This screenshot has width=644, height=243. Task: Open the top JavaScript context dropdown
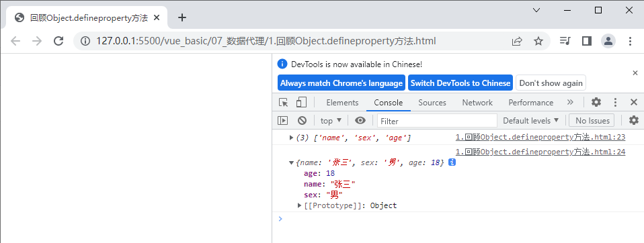pos(331,120)
